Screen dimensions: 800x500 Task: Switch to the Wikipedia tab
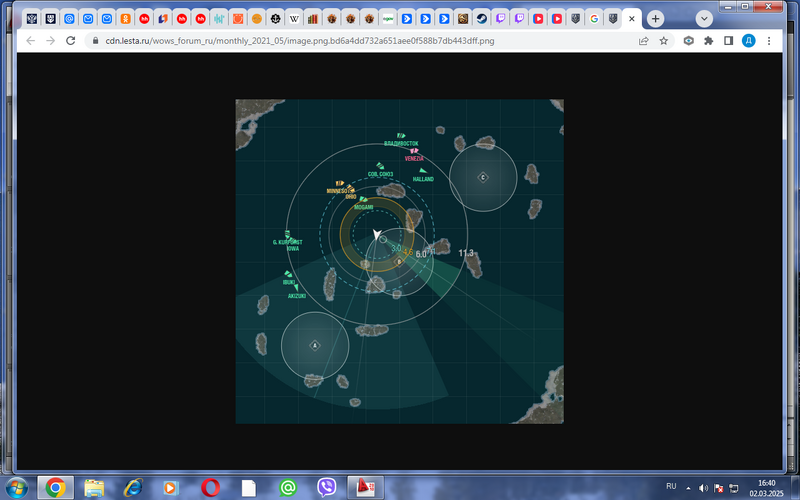point(294,19)
